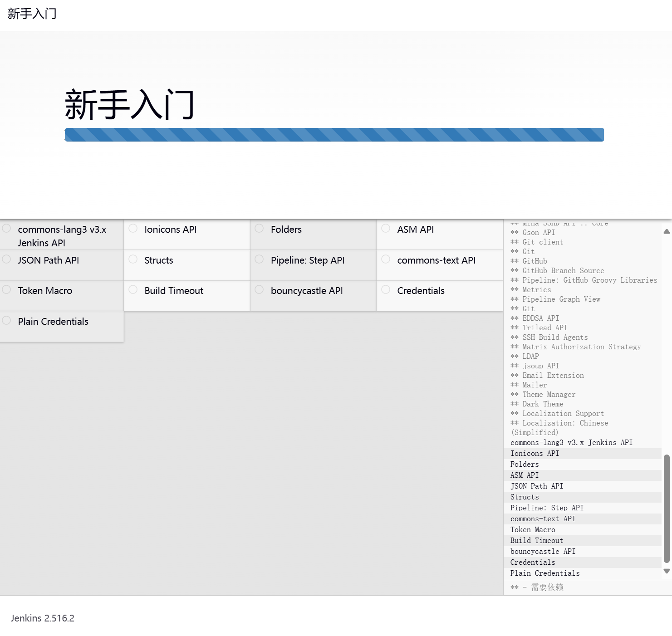Click status circle next to Build Timeout
The image size is (672, 636).
(x=133, y=289)
